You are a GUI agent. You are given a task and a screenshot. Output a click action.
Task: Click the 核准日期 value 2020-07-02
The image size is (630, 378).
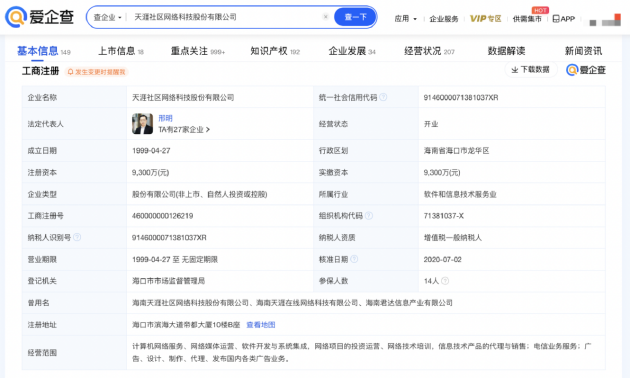pyautogui.click(x=442, y=259)
